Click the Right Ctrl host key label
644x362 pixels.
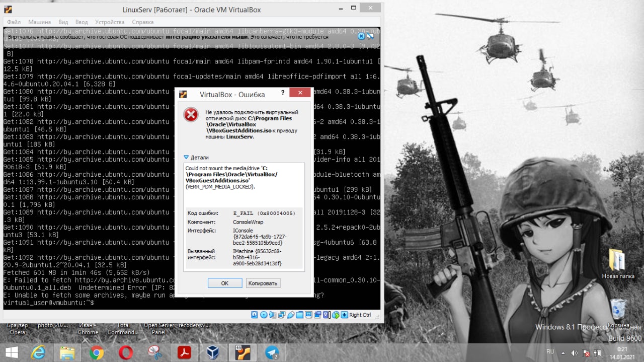click(360, 315)
